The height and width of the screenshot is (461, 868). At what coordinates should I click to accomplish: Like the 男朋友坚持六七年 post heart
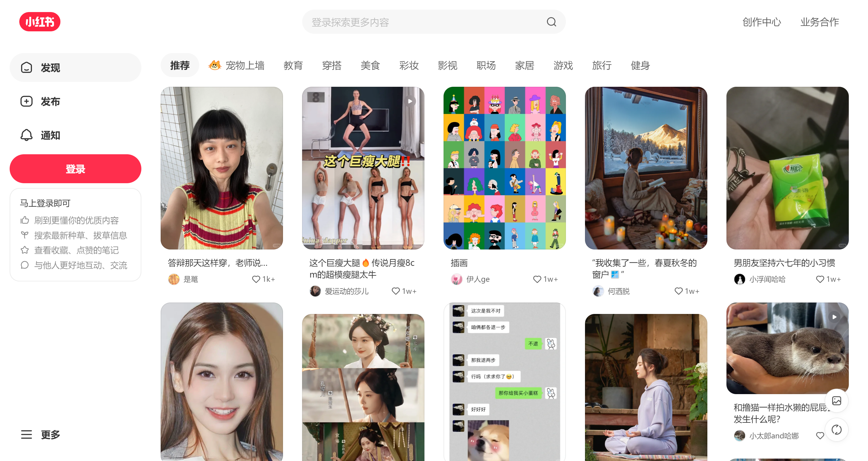click(x=819, y=279)
